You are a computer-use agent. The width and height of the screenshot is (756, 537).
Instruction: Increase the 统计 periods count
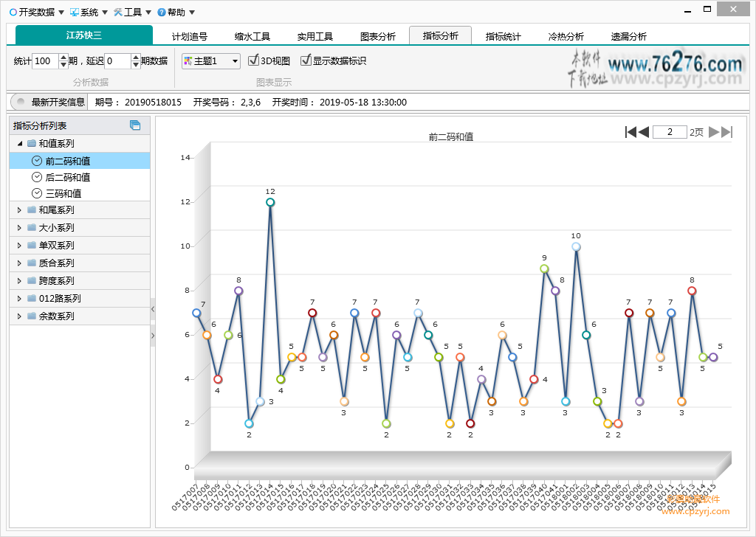(x=63, y=58)
